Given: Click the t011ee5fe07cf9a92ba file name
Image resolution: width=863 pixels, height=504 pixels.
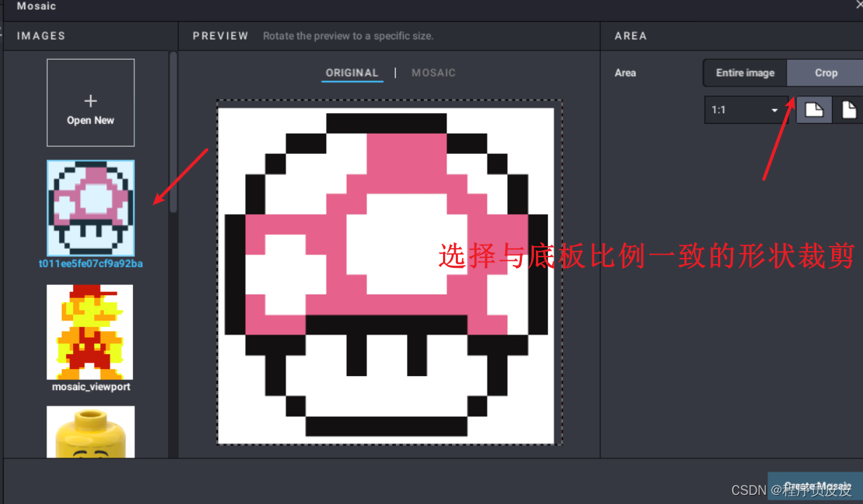Looking at the screenshot, I should (91, 264).
